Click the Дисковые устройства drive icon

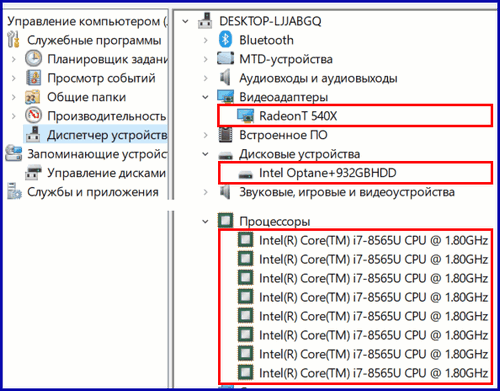pos(226,155)
